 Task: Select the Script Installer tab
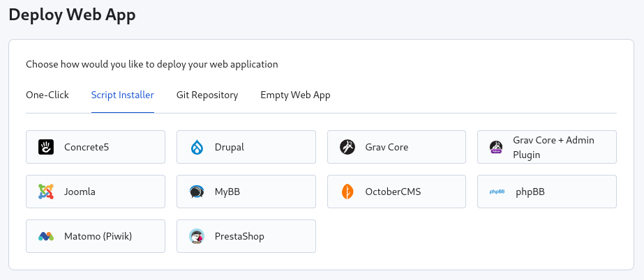point(123,95)
